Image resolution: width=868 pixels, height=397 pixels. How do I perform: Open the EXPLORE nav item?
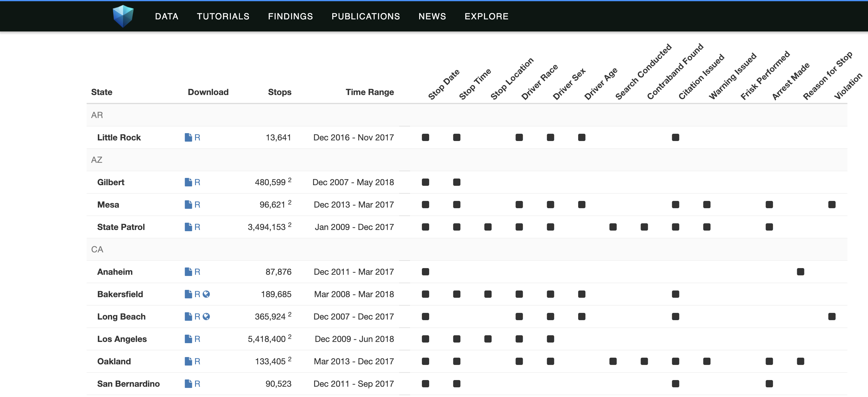pyautogui.click(x=486, y=16)
